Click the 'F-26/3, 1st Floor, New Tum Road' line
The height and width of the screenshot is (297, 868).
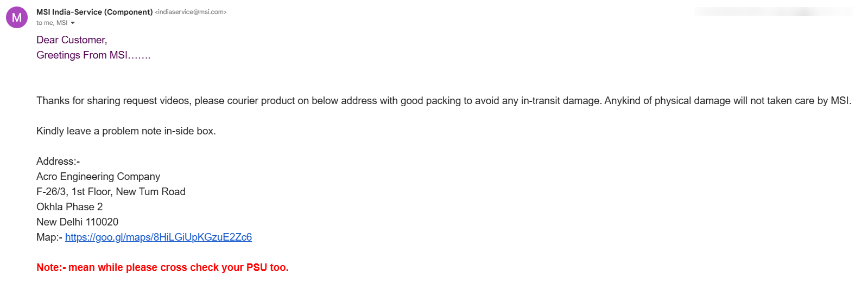coord(111,191)
